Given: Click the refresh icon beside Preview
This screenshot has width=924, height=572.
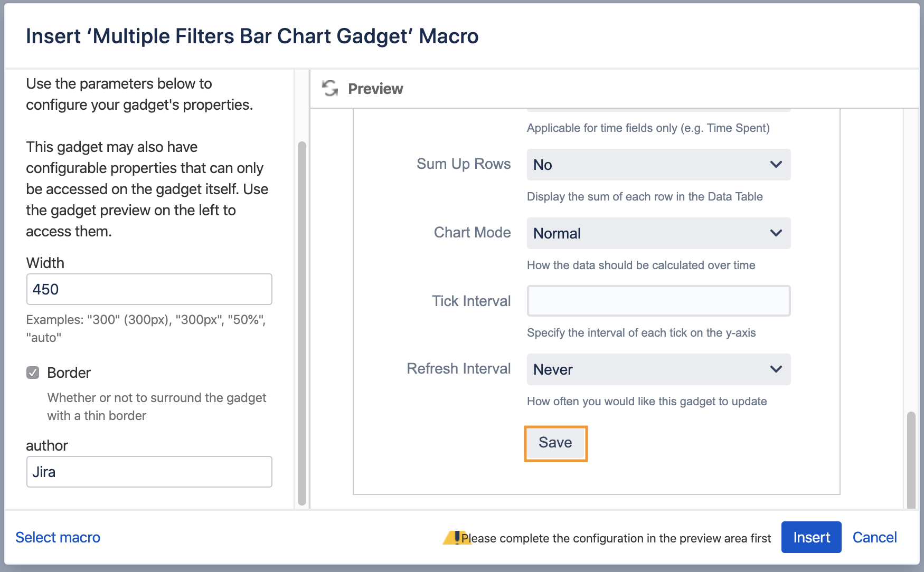Looking at the screenshot, I should click(329, 89).
